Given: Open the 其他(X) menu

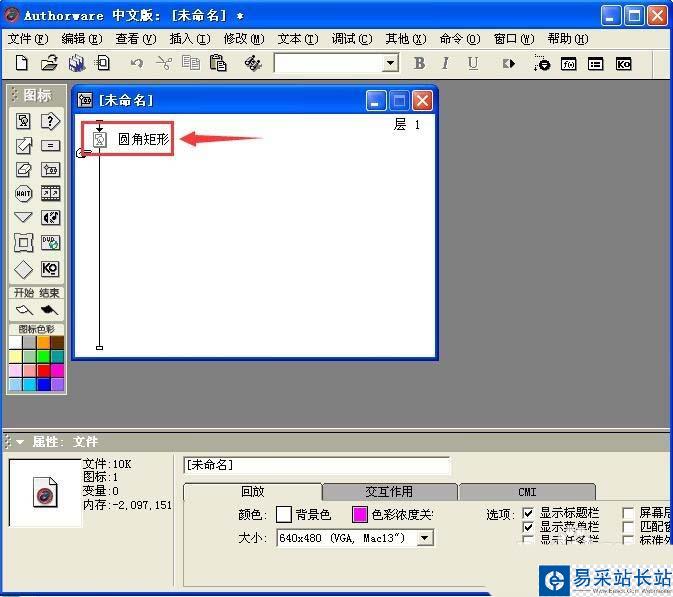Looking at the screenshot, I should (406, 39).
